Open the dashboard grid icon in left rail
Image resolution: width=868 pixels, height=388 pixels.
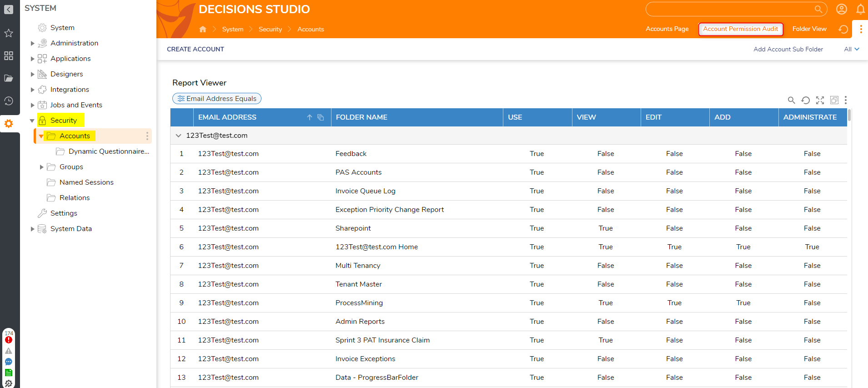(9, 56)
